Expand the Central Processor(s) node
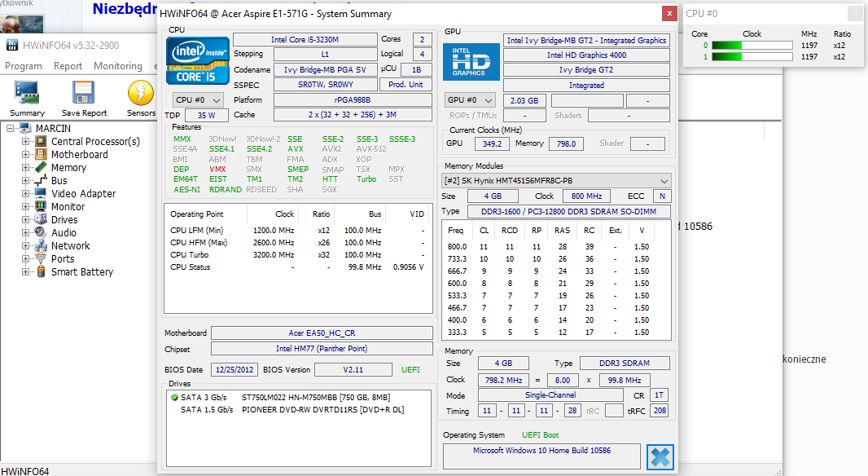Screen dimensions: 868x476 coord(25,141)
